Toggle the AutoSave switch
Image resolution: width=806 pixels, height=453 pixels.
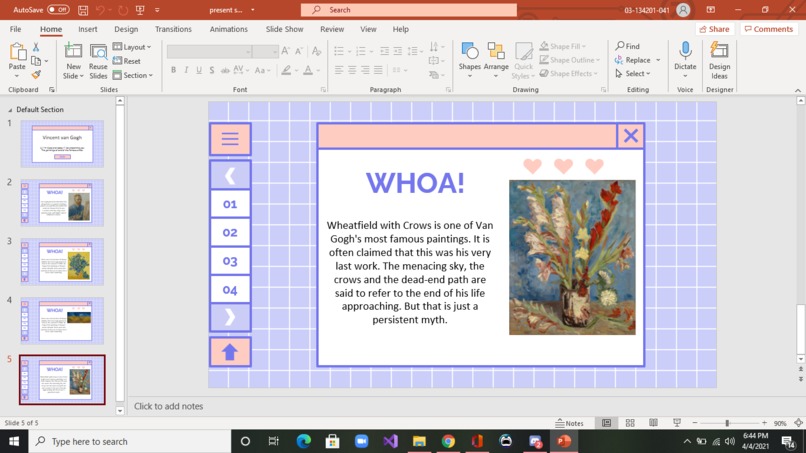coord(58,10)
